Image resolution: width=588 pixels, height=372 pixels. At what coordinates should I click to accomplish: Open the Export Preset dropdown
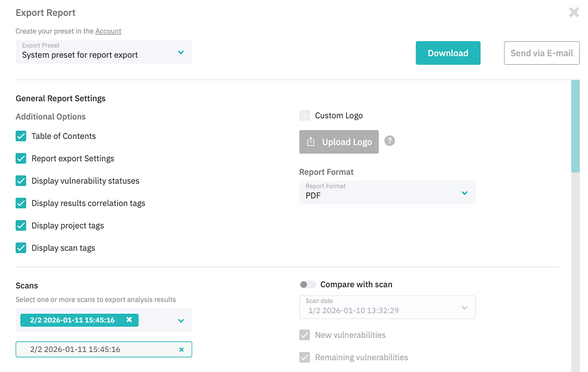[104, 52]
